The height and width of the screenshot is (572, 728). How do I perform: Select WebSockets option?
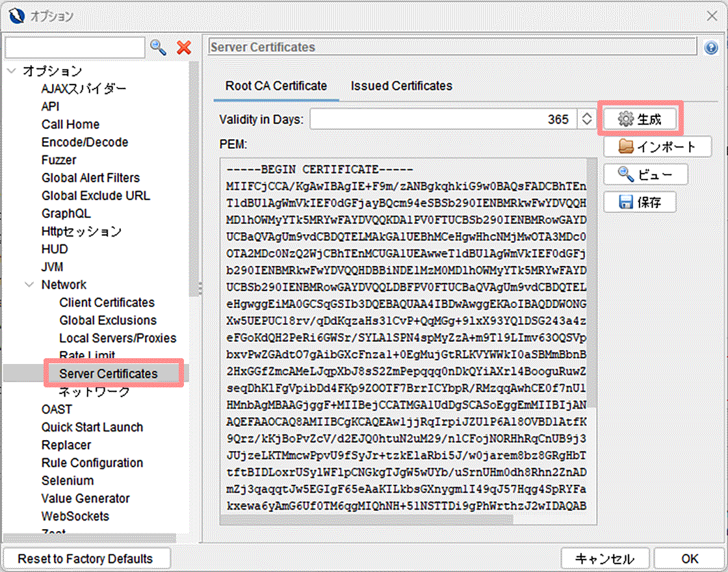click(x=75, y=516)
